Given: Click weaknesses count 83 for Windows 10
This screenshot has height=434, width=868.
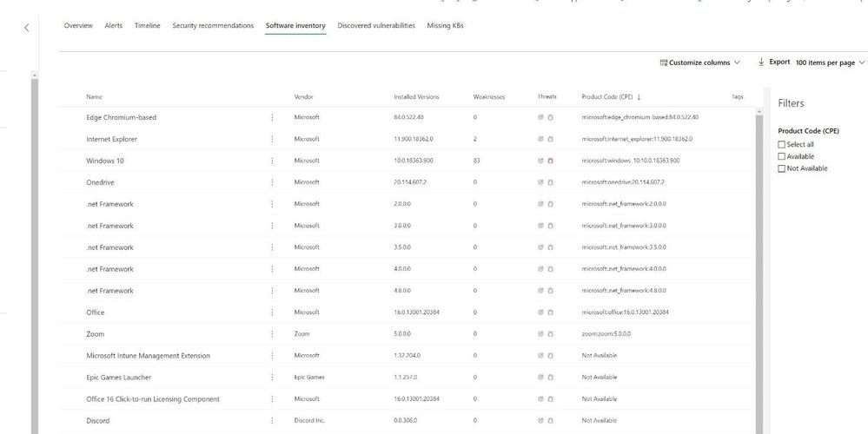Looking at the screenshot, I should [x=477, y=161].
